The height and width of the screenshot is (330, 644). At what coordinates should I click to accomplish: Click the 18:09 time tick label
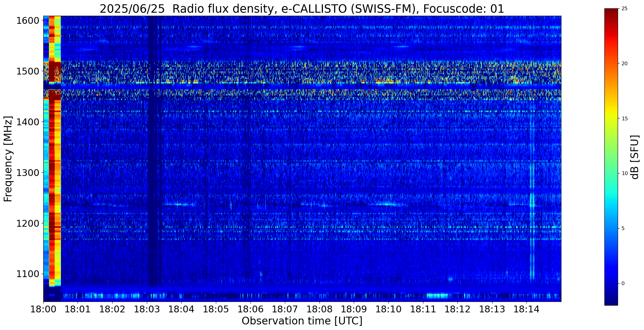(354, 309)
